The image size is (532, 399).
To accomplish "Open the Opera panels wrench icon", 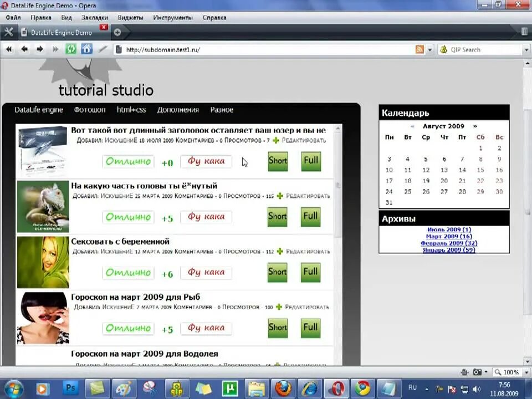I will 8,32.
